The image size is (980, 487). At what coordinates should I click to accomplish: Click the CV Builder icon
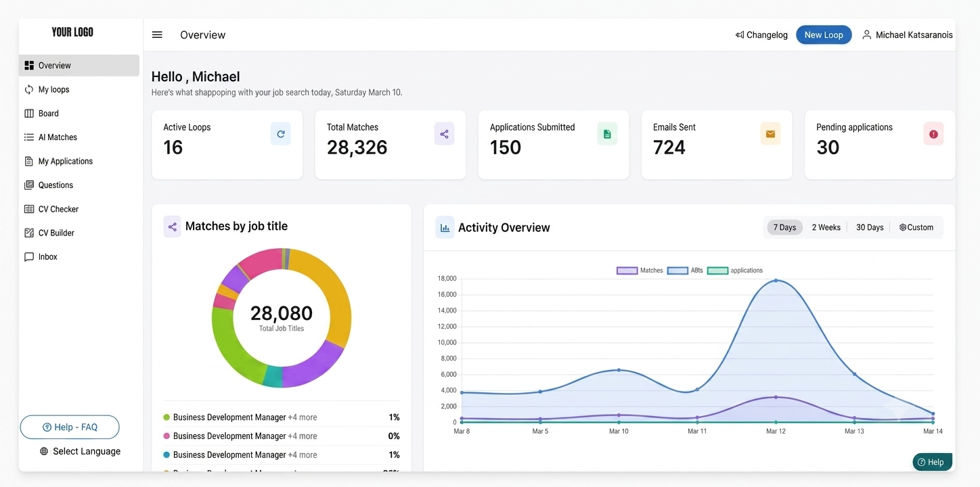pos(29,233)
